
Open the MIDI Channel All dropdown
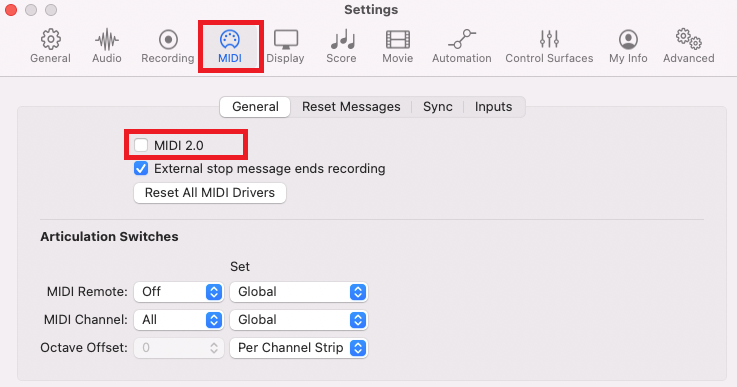point(179,320)
